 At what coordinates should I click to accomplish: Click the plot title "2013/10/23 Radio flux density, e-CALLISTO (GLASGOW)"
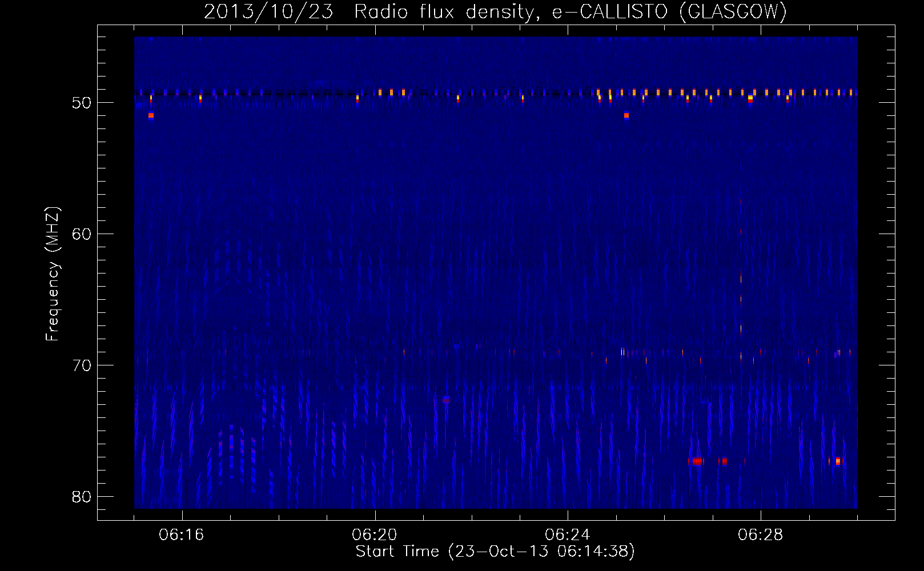[495, 11]
